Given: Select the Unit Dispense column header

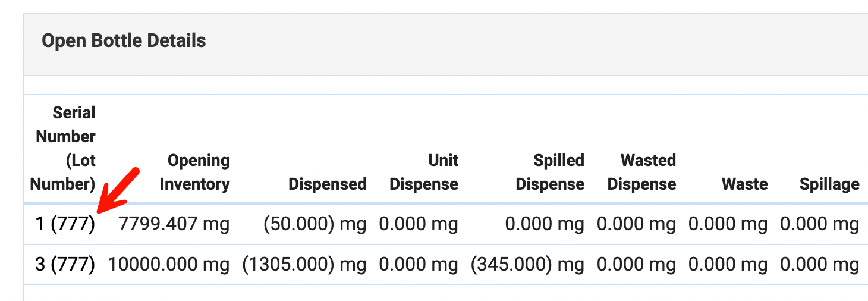Looking at the screenshot, I should (x=424, y=173).
